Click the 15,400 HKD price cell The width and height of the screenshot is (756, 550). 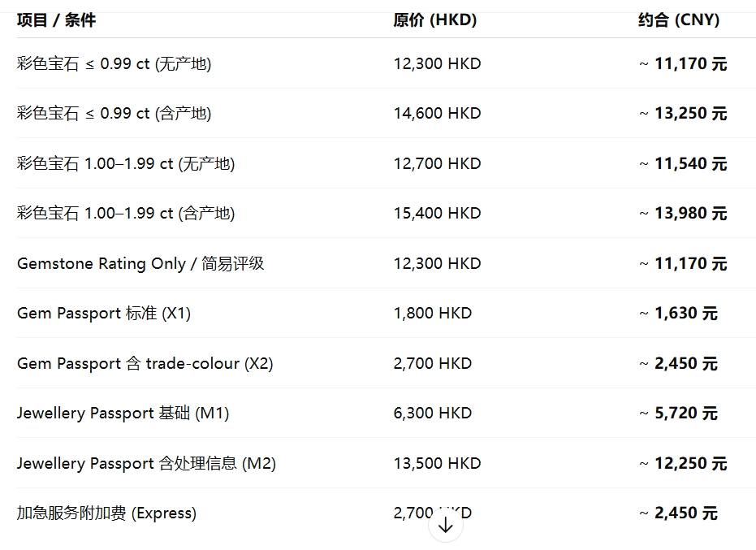click(x=437, y=213)
